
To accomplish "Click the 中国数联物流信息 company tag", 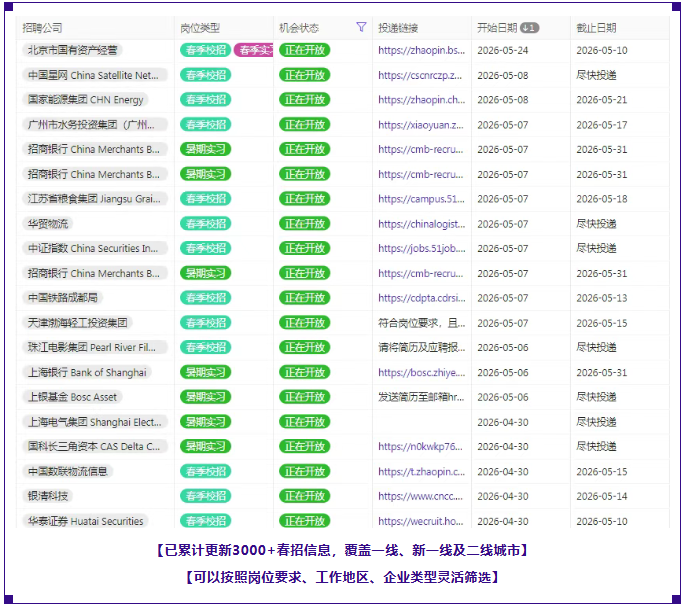I will 68,472.
